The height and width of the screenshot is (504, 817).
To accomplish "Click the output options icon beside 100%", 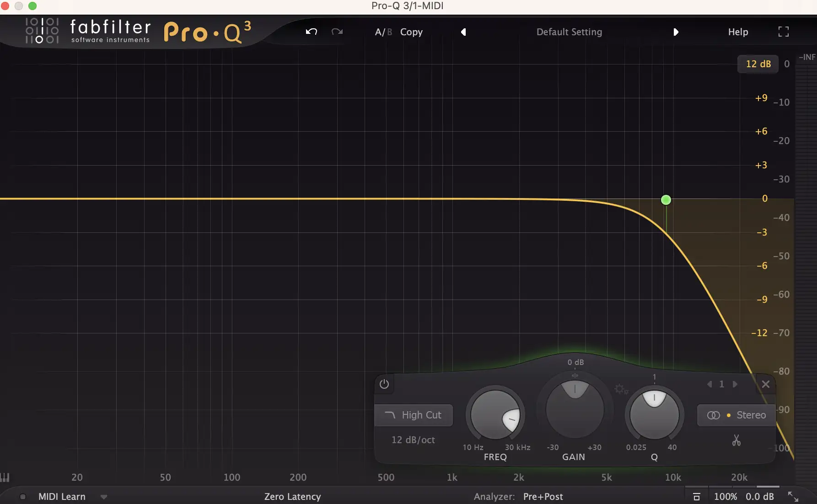I will pos(696,497).
